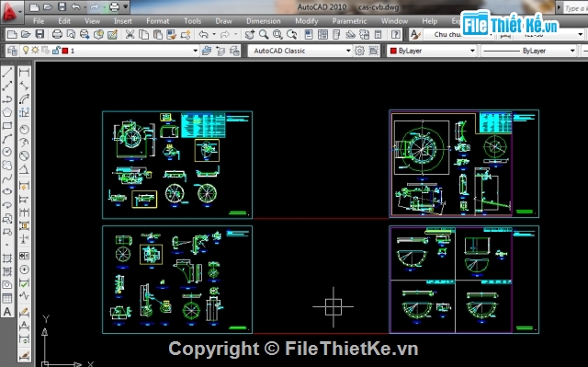Select the Polygon draw tool
The image size is (588, 367).
click(x=7, y=112)
